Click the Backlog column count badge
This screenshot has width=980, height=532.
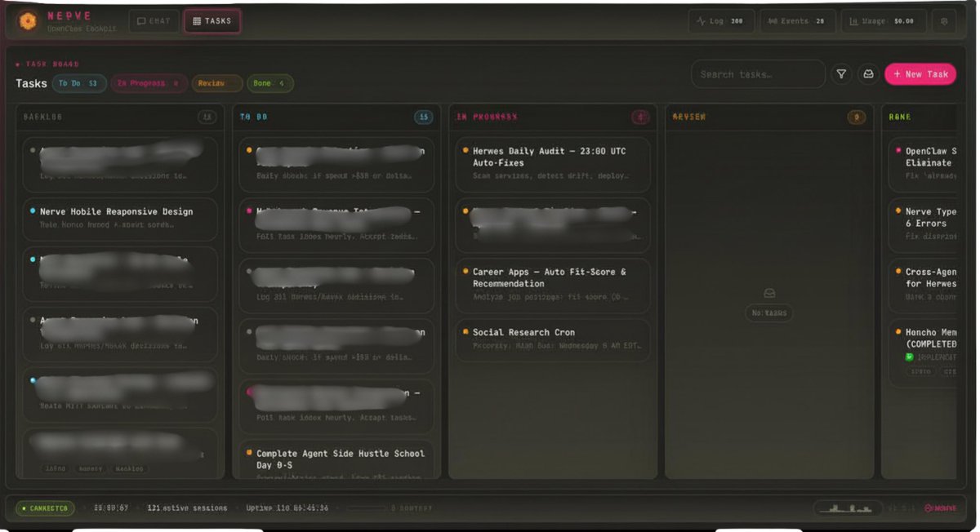[x=207, y=117]
